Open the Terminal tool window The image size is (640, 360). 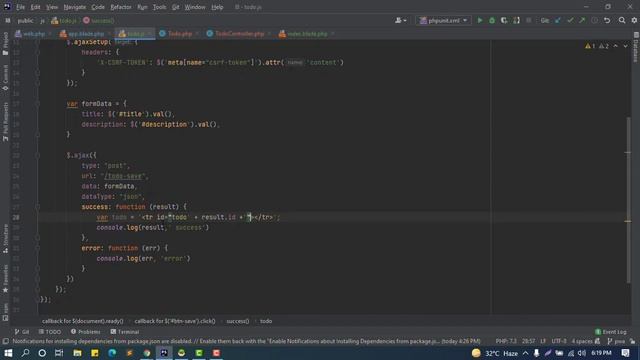tap(125, 332)
